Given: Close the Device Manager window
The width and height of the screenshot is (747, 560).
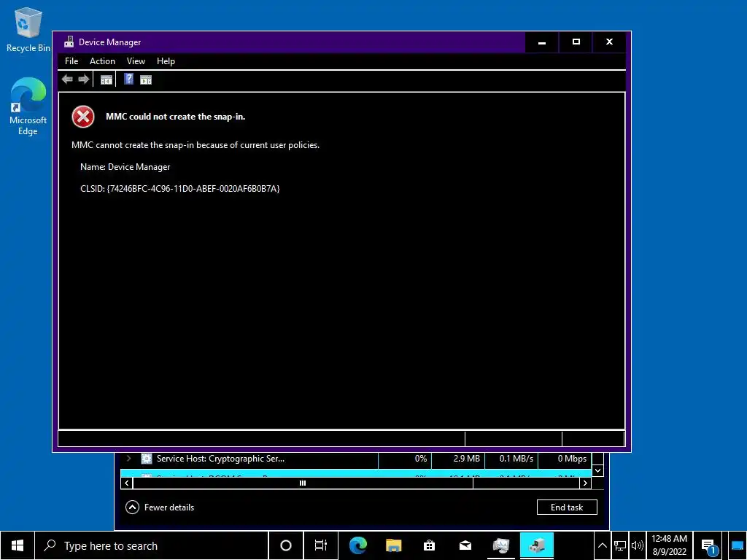Looking at the screenshot, I should pos(609,42).
